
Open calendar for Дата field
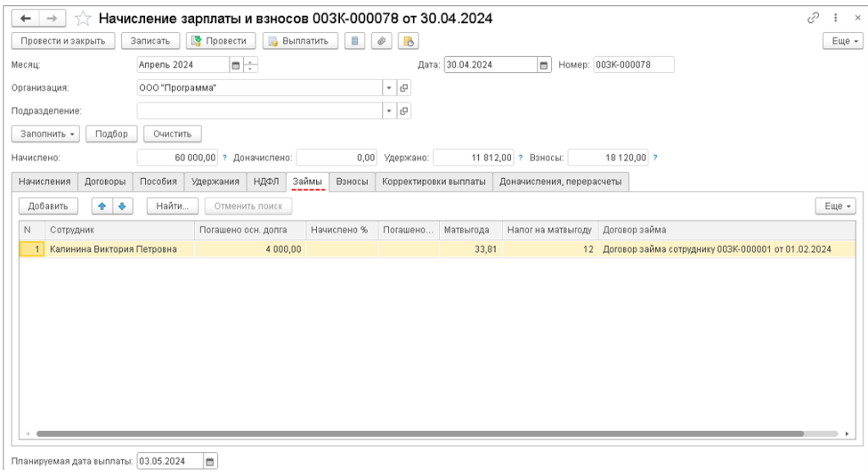[x=544, y=64]
